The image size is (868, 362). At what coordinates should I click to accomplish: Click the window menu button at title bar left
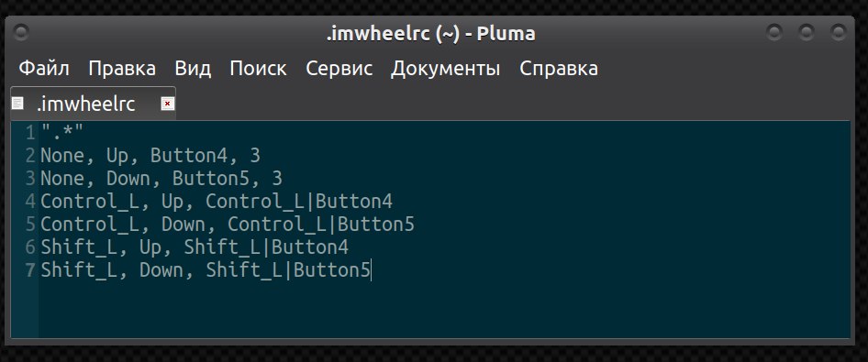(20, 32)
